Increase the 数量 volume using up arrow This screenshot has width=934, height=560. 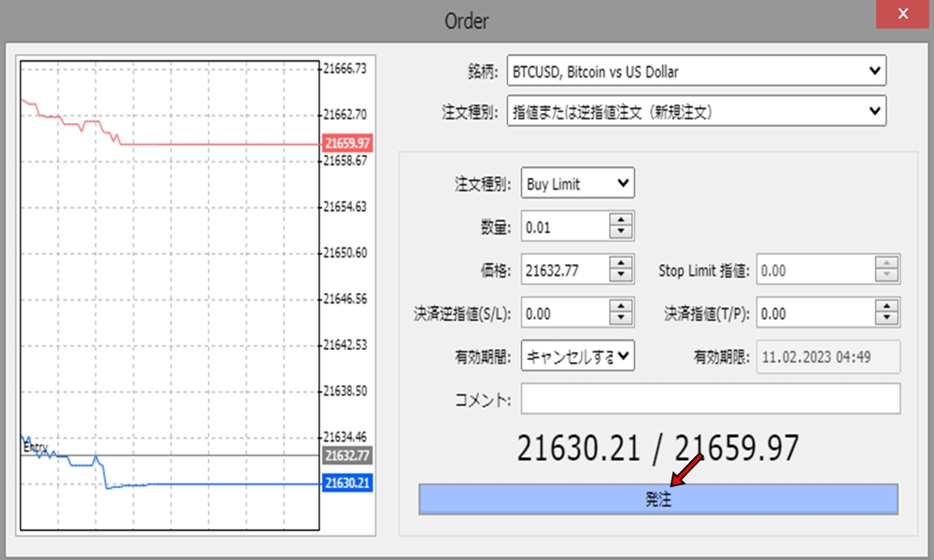tap(619, 221)
